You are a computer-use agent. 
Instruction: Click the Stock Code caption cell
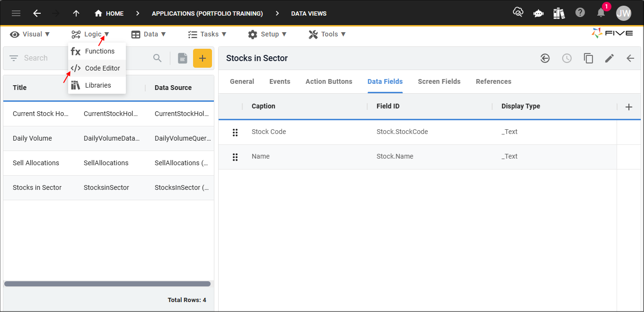(269, 132)
